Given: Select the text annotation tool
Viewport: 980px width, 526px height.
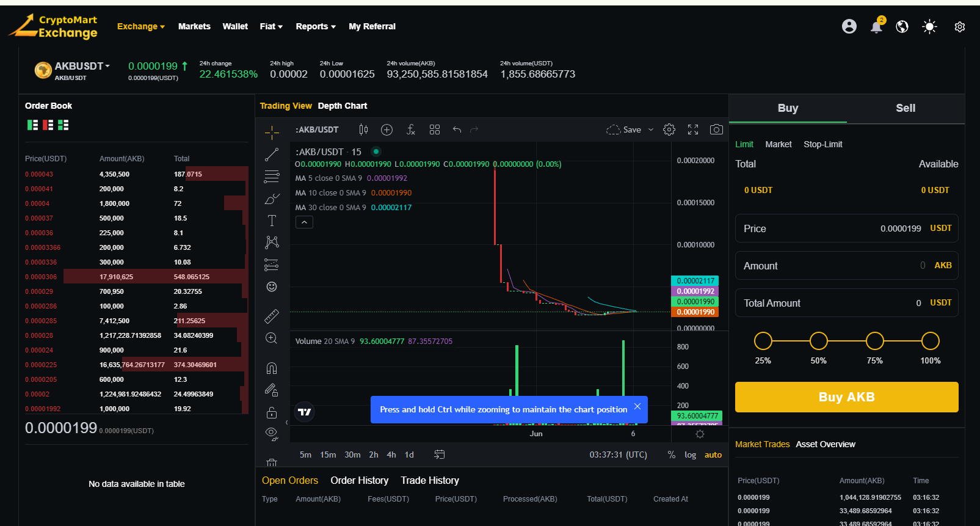Looking at the screenshot, I should [x=272, y=221].
